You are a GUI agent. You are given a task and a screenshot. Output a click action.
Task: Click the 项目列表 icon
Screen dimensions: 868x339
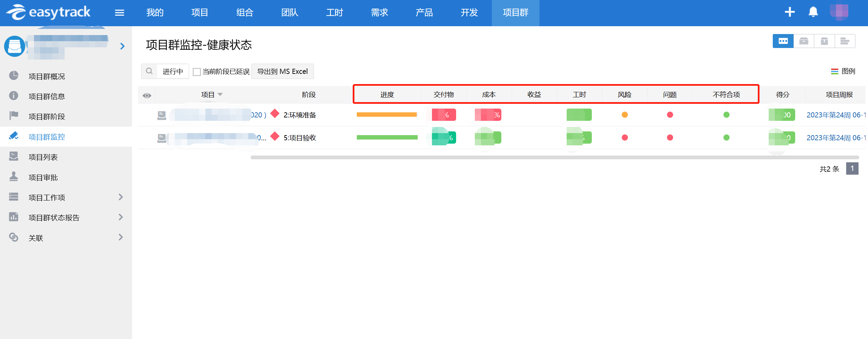point(14,156)
